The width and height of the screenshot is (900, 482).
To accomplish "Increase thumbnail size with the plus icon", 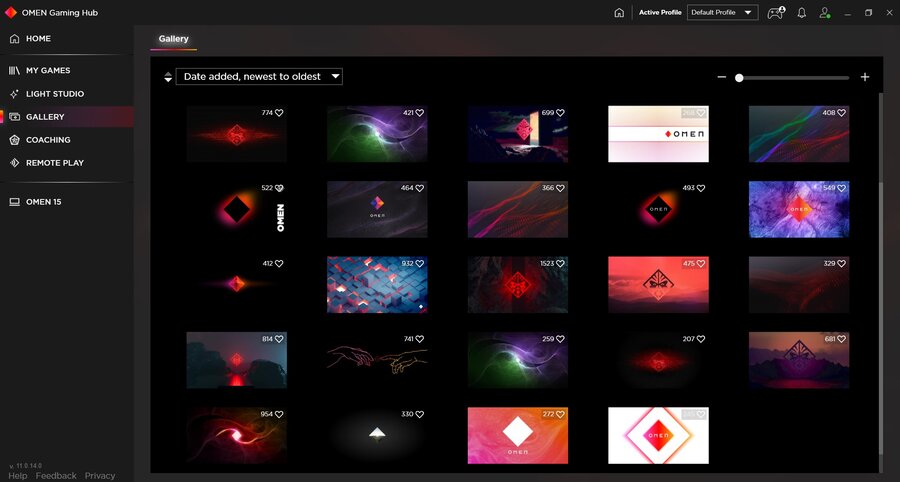I will tap(865, 77).
